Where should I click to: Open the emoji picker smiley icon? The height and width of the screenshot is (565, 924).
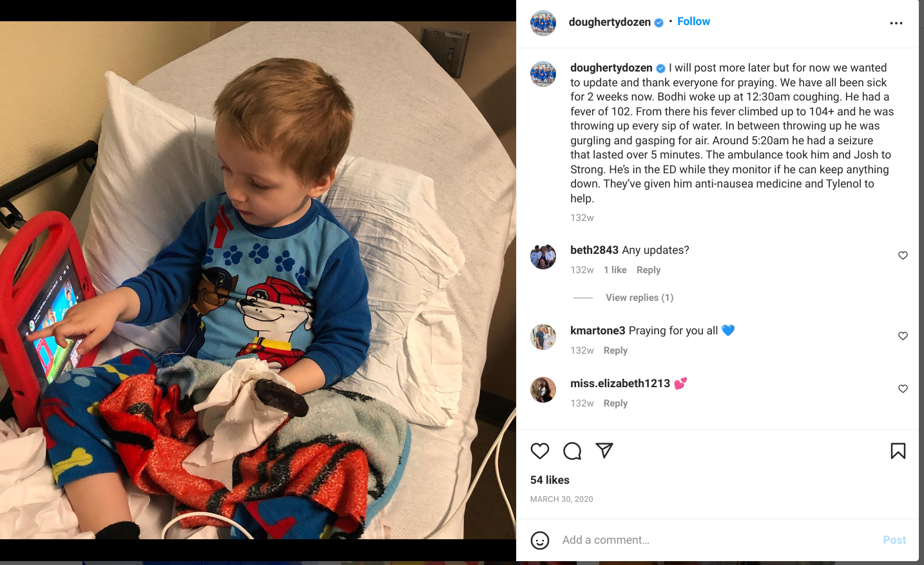coord(540,541)
